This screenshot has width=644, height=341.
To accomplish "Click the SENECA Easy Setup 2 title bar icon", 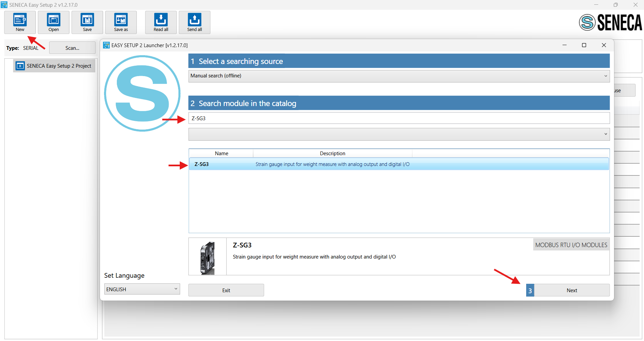I will (x=4, y=5).
